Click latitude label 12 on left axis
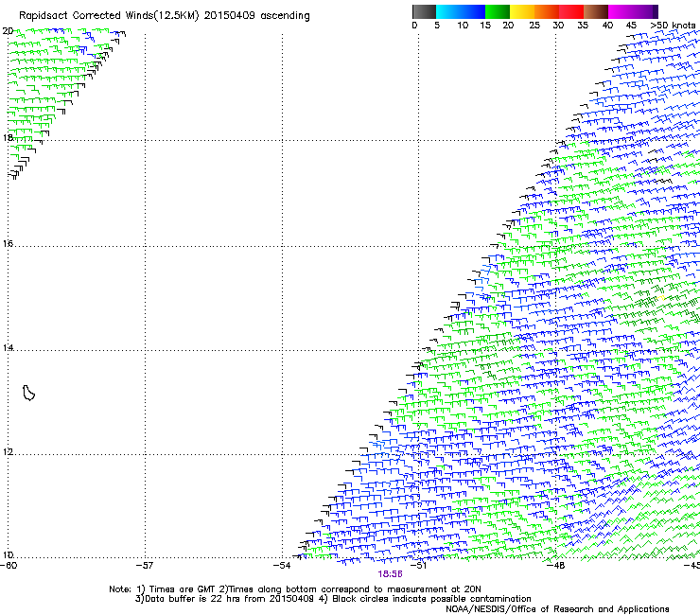This screenshot has width=700, height=615. click(x=8, y=452)
